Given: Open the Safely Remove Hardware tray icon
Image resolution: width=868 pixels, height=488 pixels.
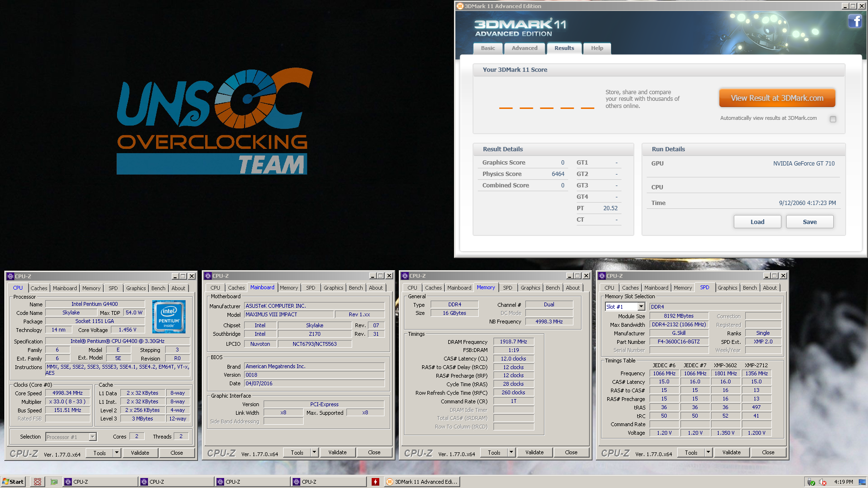Looking at the screenshot, I should pos(811,482).
